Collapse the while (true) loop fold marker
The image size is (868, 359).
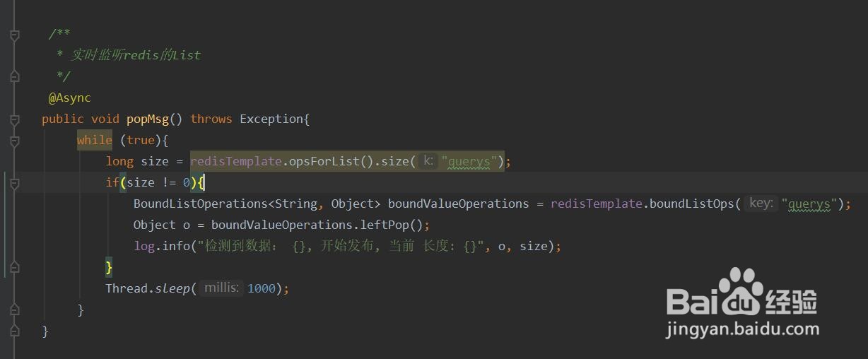coord(14,141)
